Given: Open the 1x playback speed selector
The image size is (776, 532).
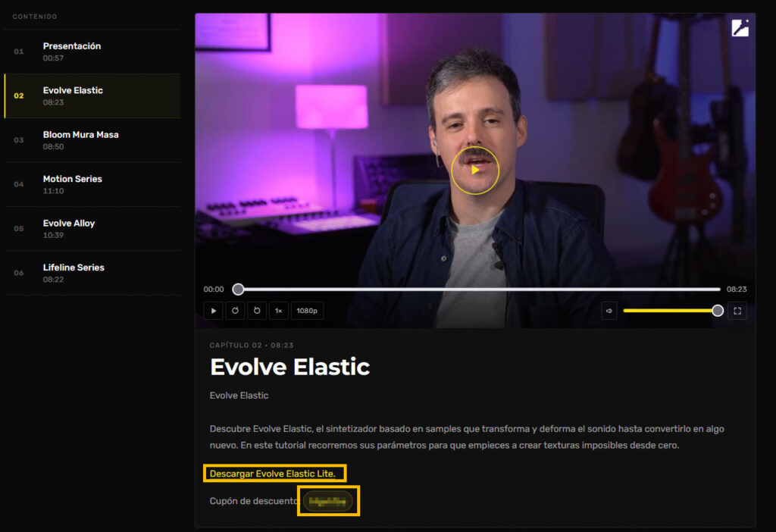Looking at the screenshot, I should [x=279, y=311].
